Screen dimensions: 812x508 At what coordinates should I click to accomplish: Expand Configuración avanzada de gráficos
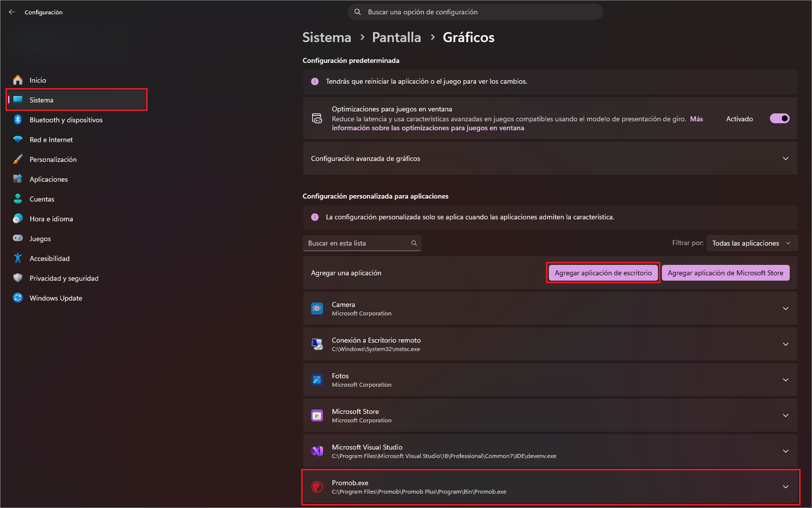550,158
